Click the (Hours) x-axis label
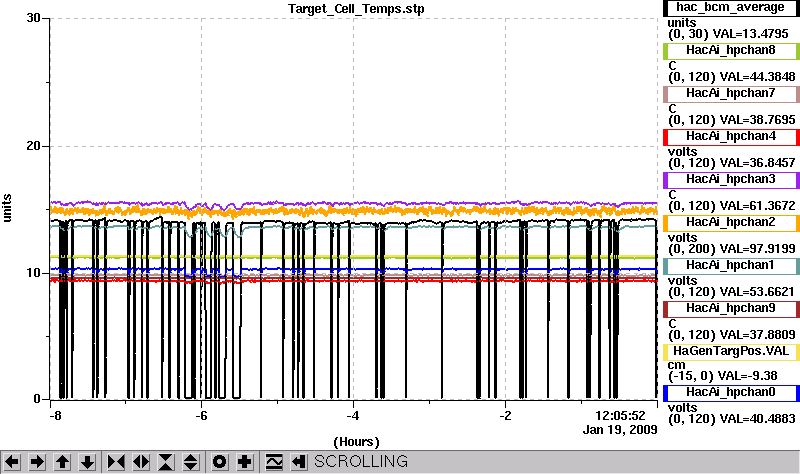The height and width of the screenshot is (474, 800). [x=356, y=442]
